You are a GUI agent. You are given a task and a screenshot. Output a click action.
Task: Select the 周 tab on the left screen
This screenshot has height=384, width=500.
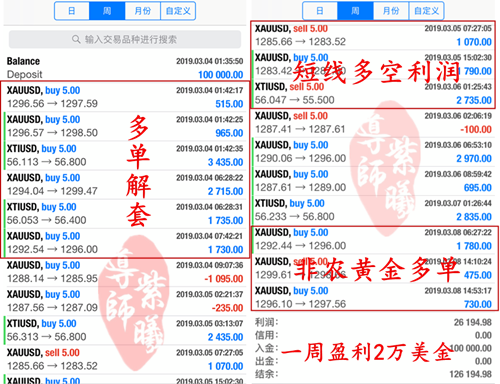coord(107,11)
